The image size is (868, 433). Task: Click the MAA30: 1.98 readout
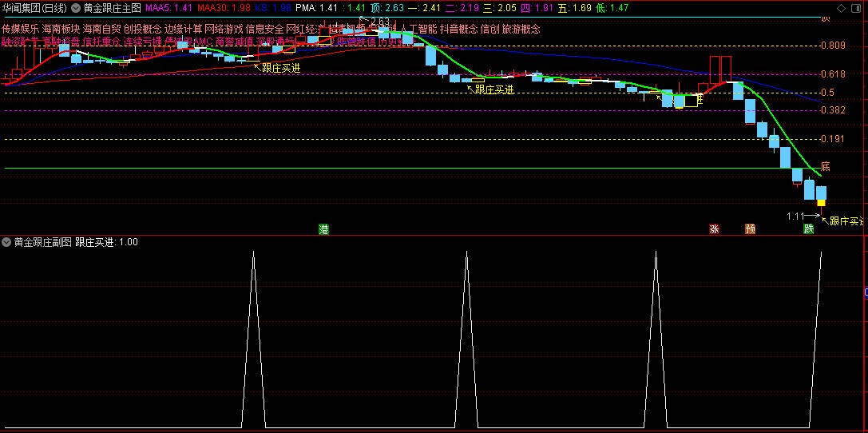tap(224, 8)
